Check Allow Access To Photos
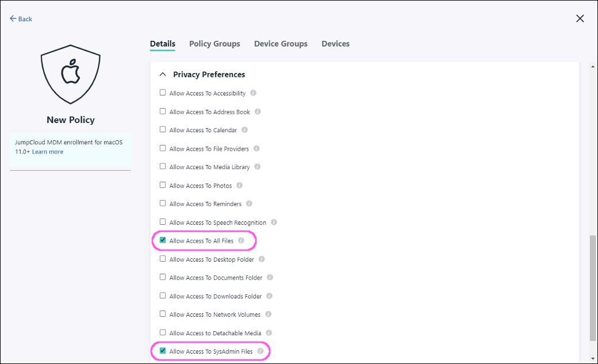Viewport: 598px width, 364px height. [163, 185]
